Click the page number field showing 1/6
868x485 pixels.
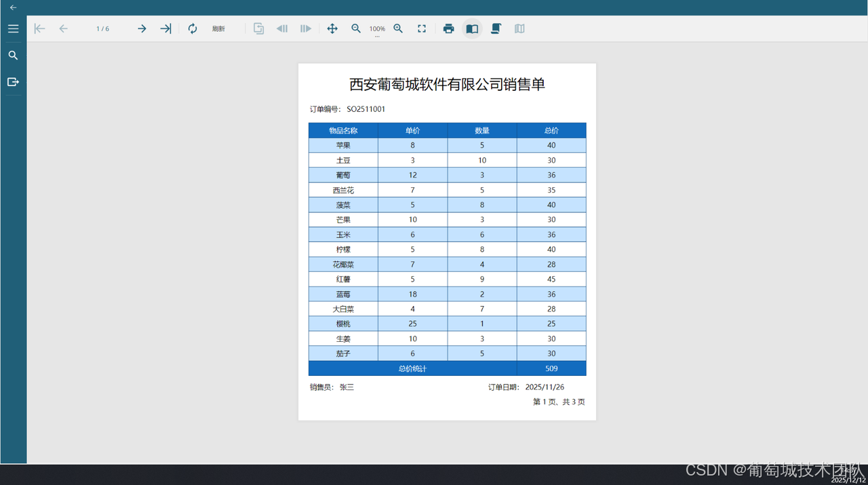point(102,28)
